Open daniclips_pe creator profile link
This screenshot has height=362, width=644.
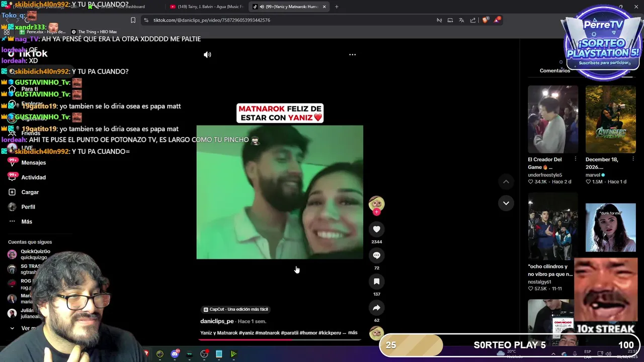(x=217, y=321)
